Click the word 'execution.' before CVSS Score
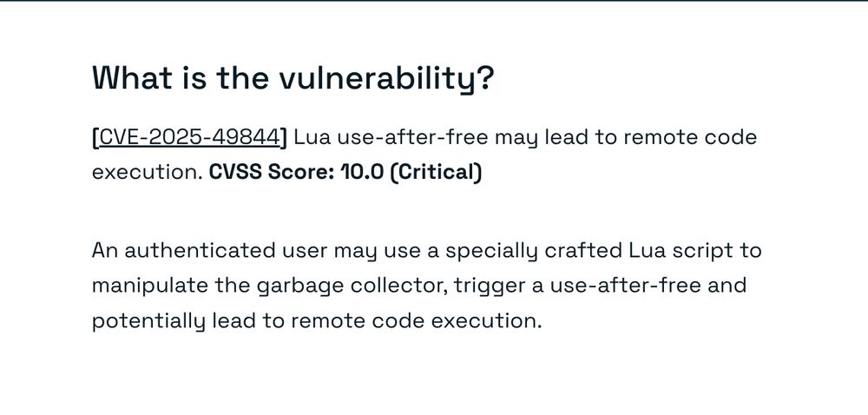 tap(147, 172)
